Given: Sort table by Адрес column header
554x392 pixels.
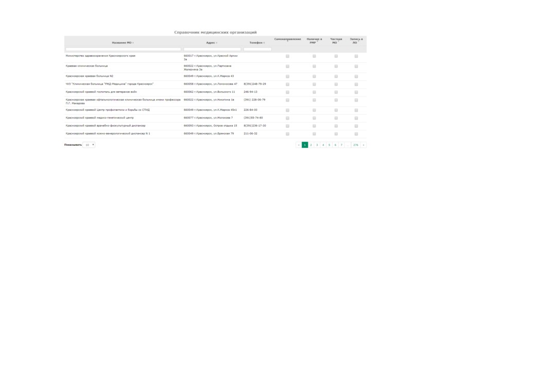Looking at the screenshot, I should tap(212, 43).
